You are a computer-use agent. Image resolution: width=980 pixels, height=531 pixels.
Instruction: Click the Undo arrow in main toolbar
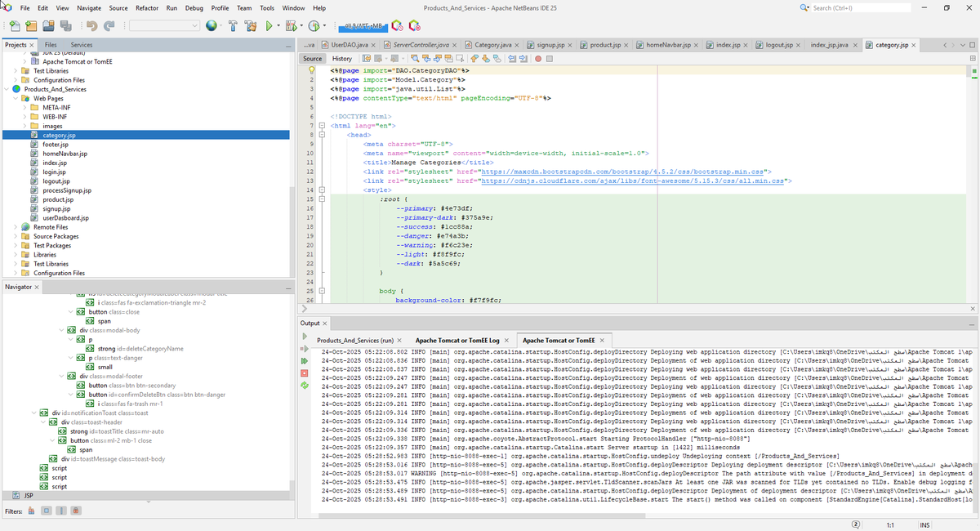click(x=91, y=26)
